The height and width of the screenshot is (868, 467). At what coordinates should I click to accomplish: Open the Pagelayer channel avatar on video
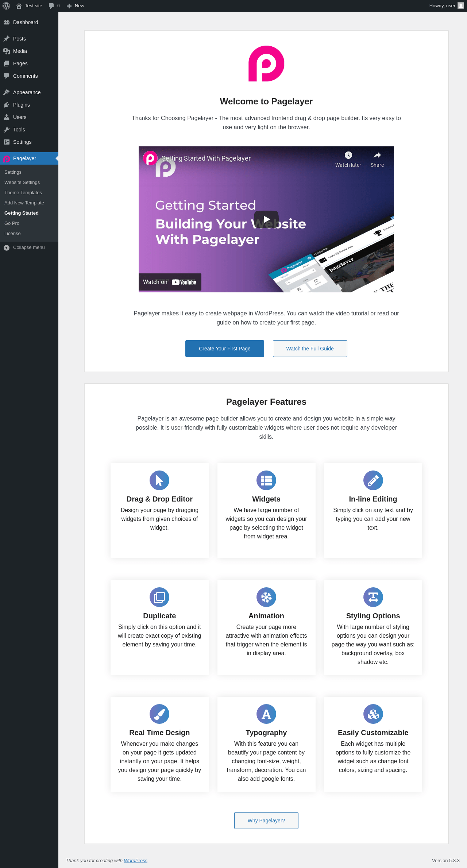click(x=150, y=158)
